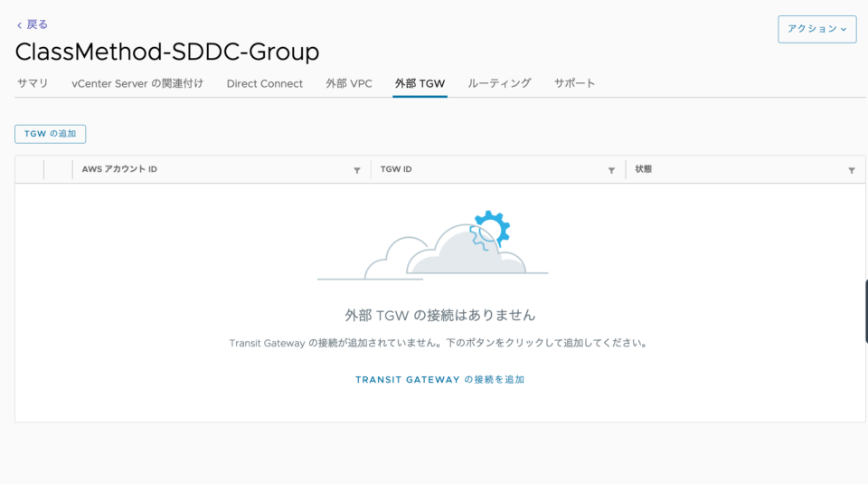Image resolution: width=868 pixels, height=484 pixels.
Task: Filter the AWS アカウント ID column
Action: pos(357,171)
